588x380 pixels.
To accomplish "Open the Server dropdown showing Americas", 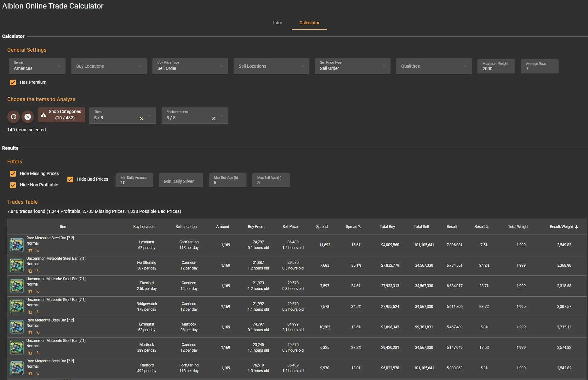I will click(x=37, y=66).
